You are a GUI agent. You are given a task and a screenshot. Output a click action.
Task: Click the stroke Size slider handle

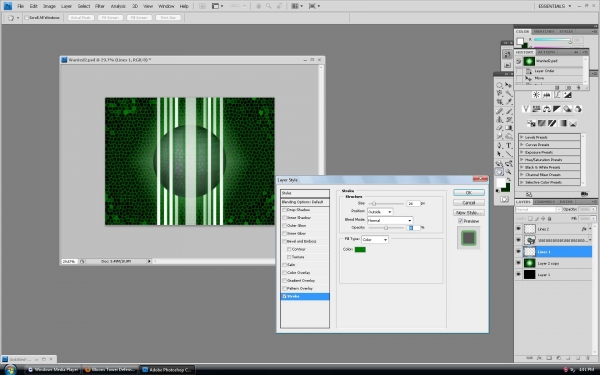pyautogui.click(x=374, y=204)
